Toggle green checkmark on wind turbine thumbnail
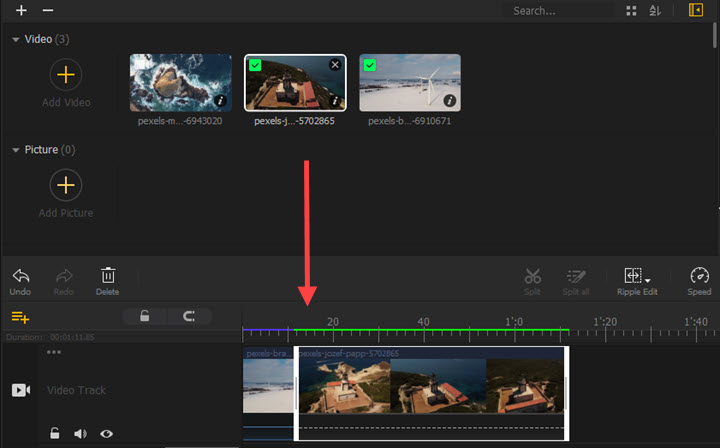The image size is (720, 448). [x=370, y=65]
